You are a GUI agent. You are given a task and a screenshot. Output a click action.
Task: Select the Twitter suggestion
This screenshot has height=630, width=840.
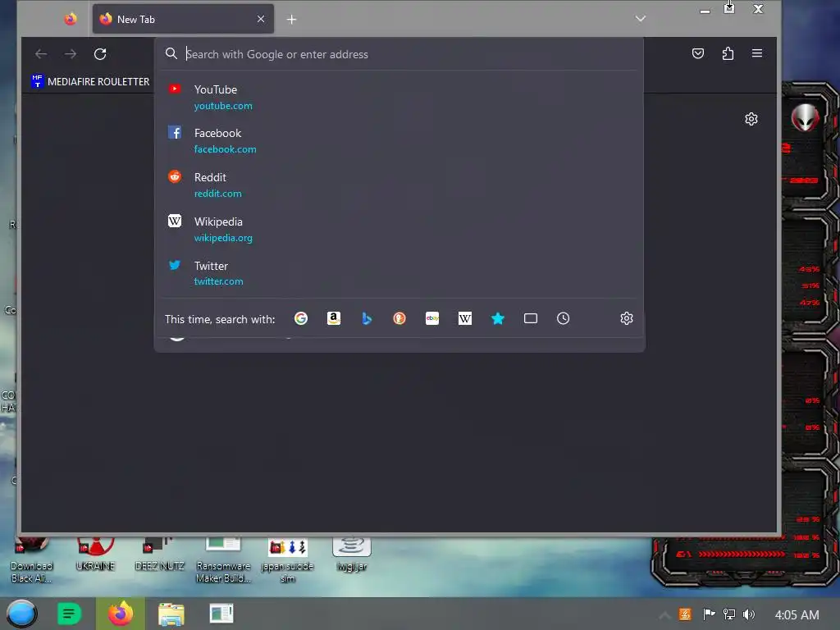pos(399,273)
